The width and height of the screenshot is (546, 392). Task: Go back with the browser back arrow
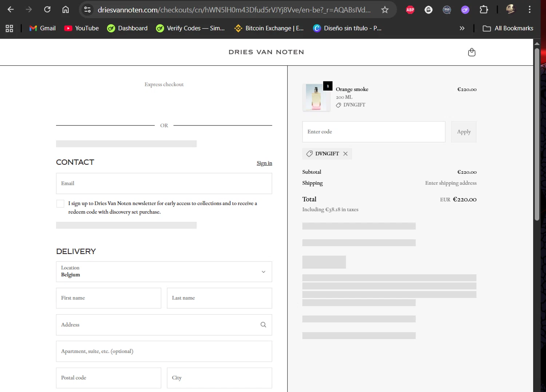11,9
